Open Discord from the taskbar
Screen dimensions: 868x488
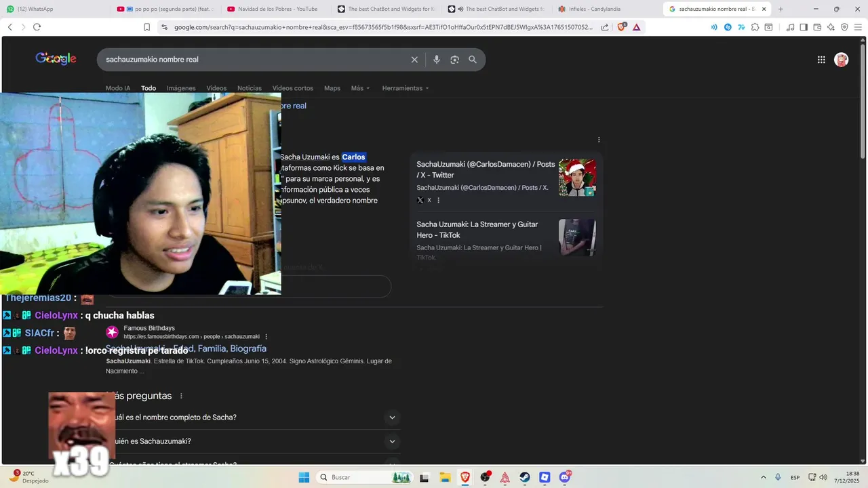565,477
